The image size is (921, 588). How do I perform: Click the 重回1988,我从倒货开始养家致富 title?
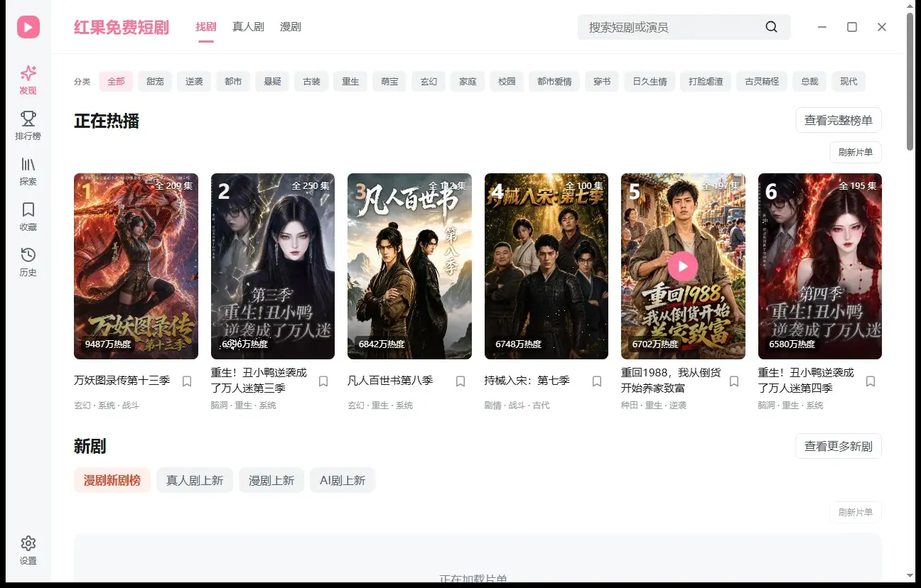click(672, 381)
